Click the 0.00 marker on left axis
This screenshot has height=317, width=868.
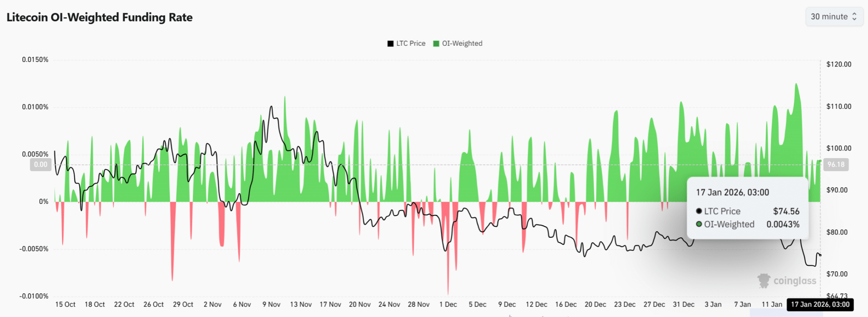pyautogui.click(x=41, y=164)
